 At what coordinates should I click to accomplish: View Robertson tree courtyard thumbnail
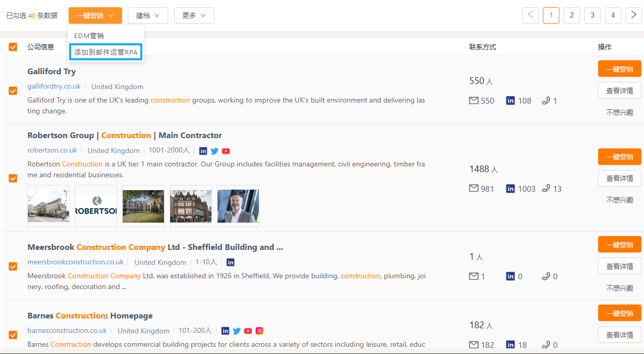click(143, 206)
